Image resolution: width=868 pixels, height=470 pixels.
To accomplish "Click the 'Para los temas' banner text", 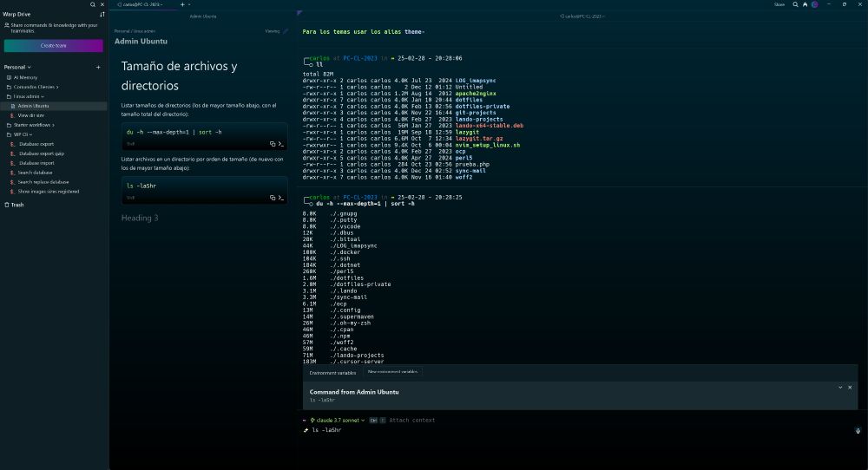I will click(364, 32).
